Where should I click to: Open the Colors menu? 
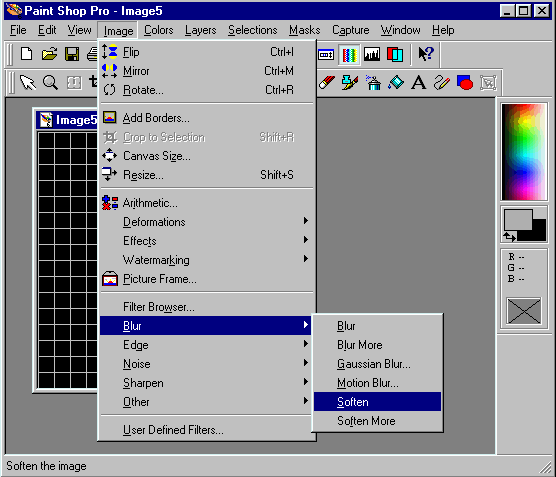click(x=159, y=30)
